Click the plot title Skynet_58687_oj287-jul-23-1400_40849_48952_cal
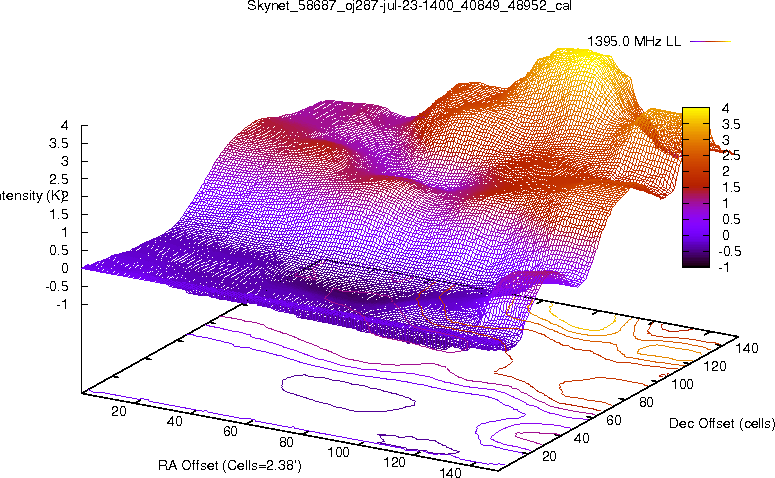This screenshot has width=775, height=478. 409,6
